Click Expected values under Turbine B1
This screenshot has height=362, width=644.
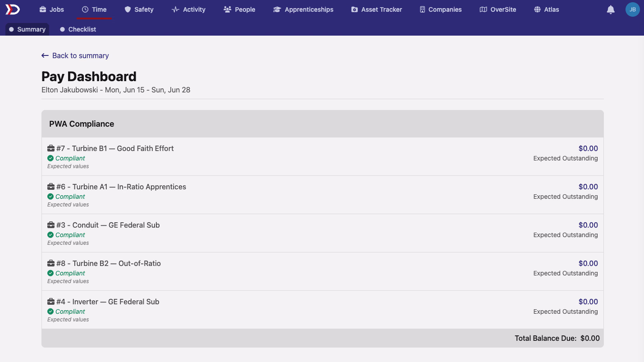(68, 166)
